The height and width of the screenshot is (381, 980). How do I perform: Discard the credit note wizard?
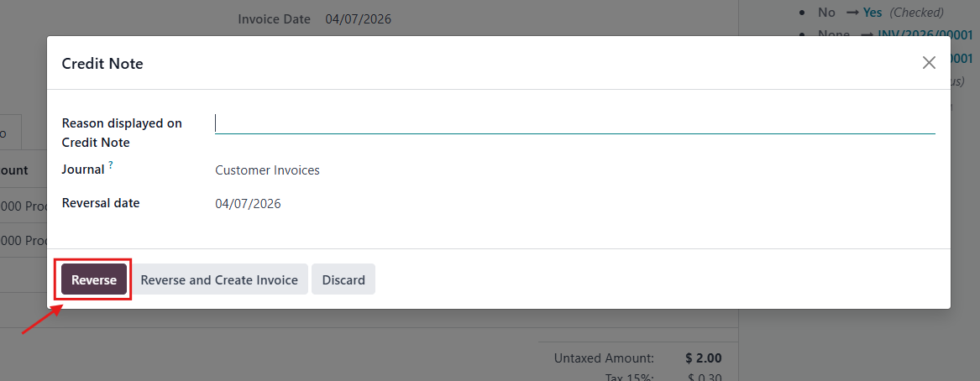click(343, 279)
